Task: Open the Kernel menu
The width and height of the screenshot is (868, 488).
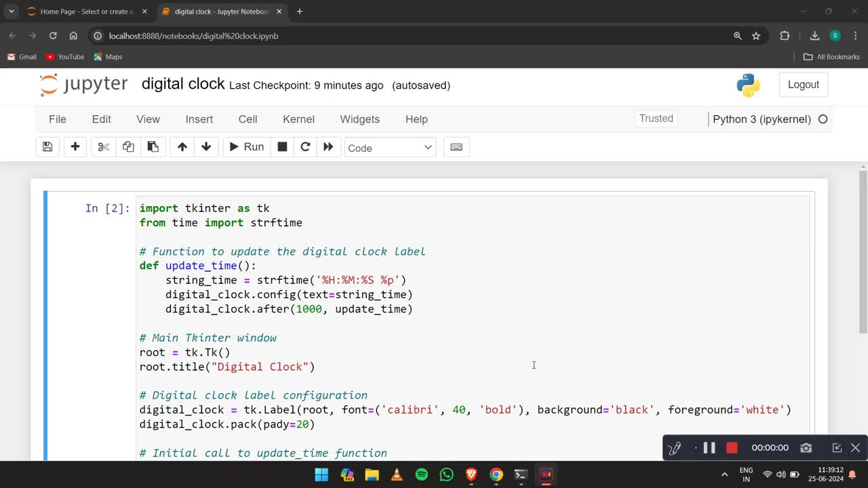Action: pos(298,119)
